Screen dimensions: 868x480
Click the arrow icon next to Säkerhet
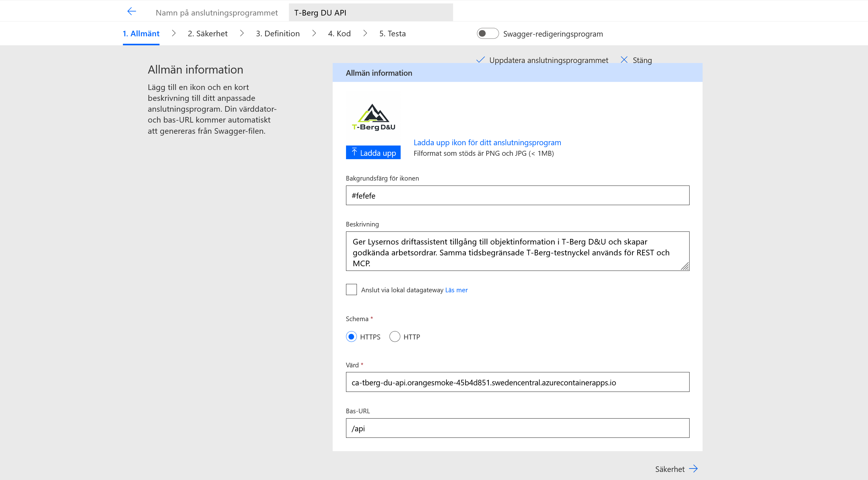pos(694,469)
